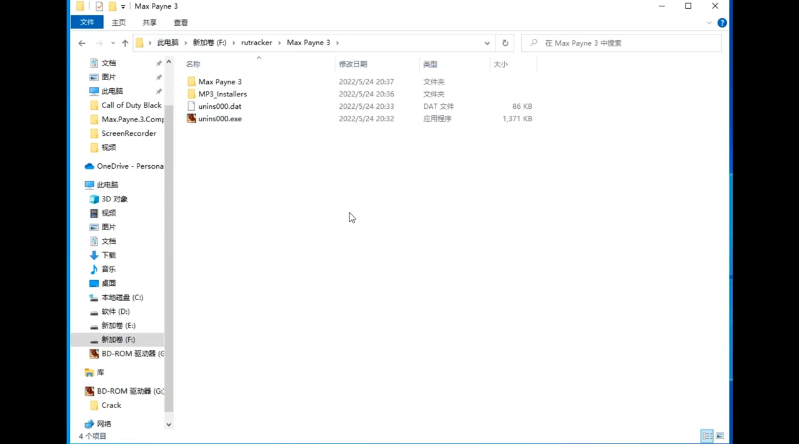Select 文档 in Quick access
Image resolution: width=799 pixels, height=444 pixels.
tap(109, 63)
